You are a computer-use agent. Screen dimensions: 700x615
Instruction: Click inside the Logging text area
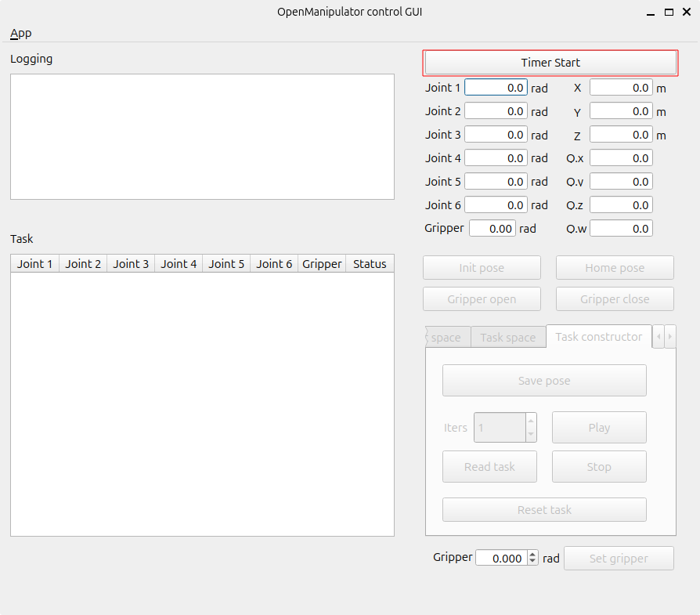[x=202, y=136]
